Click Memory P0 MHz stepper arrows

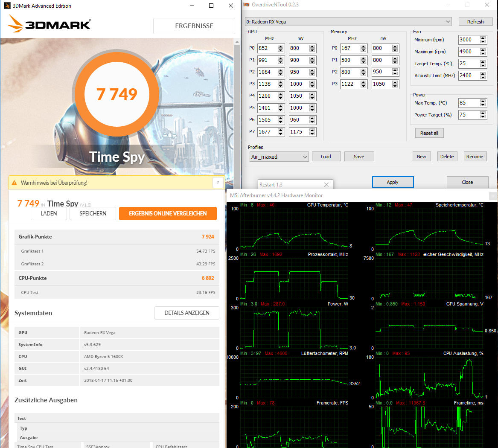click(x=363, y=48)
